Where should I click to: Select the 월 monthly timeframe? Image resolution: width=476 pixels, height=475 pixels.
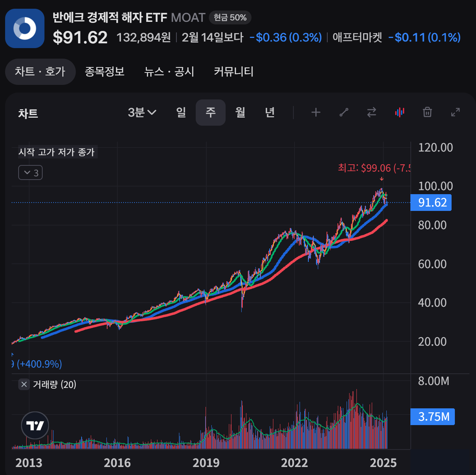(240, 113)
